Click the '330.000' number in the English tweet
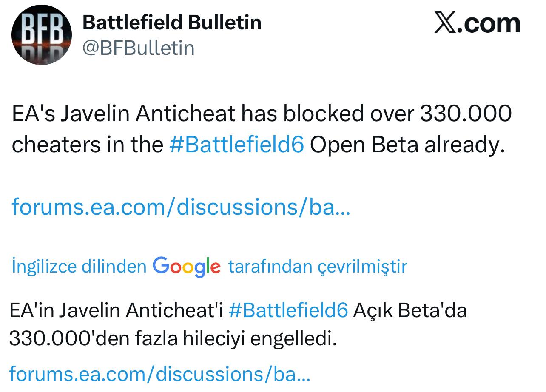 (466, 114)
